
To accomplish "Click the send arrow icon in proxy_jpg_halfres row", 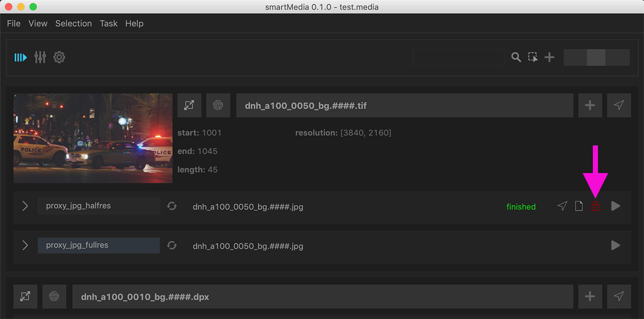I will pos(562,206).
